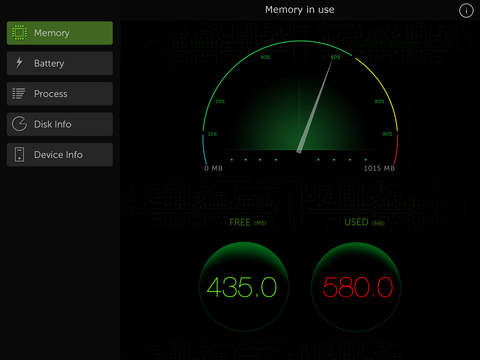Viewport: 480px width, 360px height.
Task: Click the 0 MB gauge minimum label
Action: pyautogui.click(x=213, y=168)
